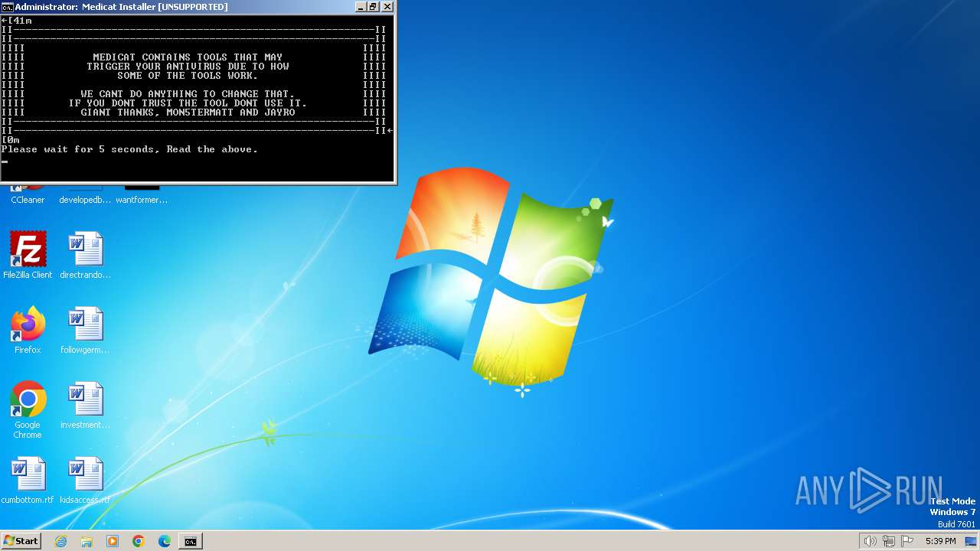980x551 pixels.
Task: Close the Medicat Installer console window
Action: pos(387,7)
